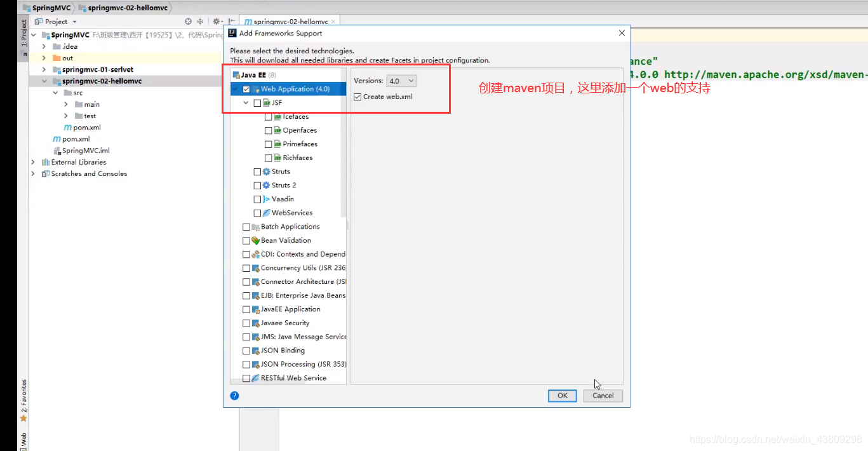Open the Versions 4.0 dropdown

coord(401,81)
